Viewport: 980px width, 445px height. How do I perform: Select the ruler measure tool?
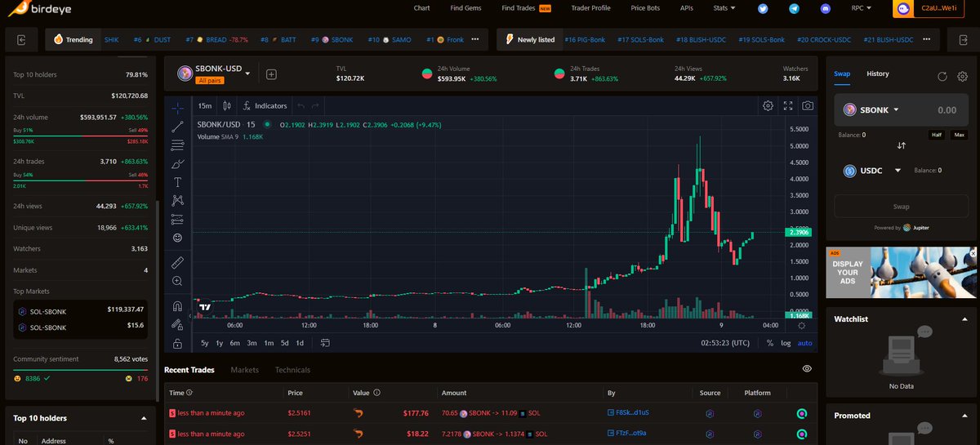pos(177,262)
